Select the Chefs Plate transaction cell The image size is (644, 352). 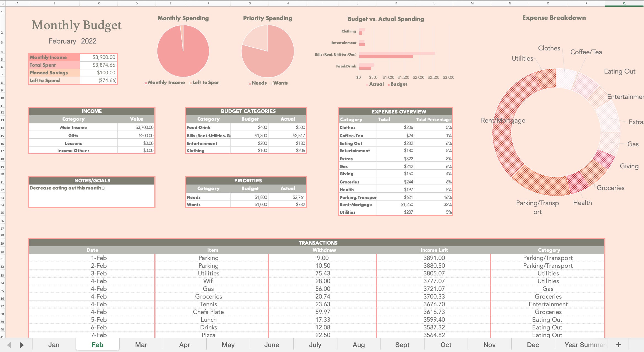pyautogui.click(x=209, y=312)
